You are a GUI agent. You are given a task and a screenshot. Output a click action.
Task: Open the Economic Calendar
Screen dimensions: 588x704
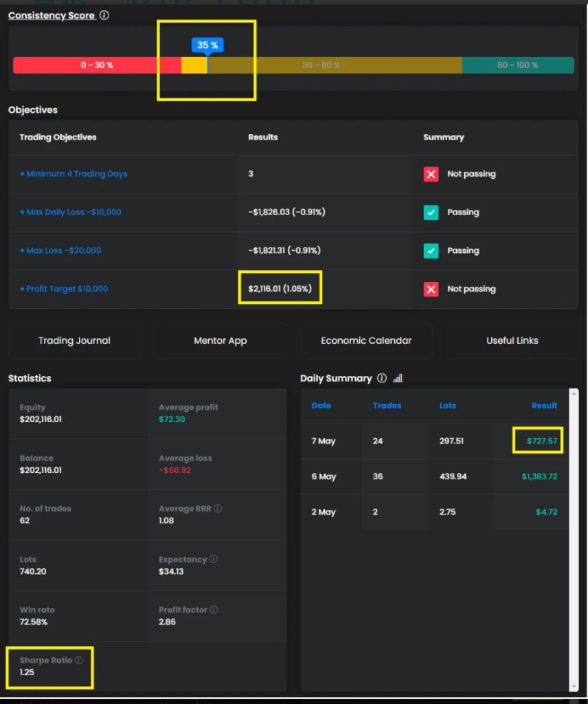(366, 341)
